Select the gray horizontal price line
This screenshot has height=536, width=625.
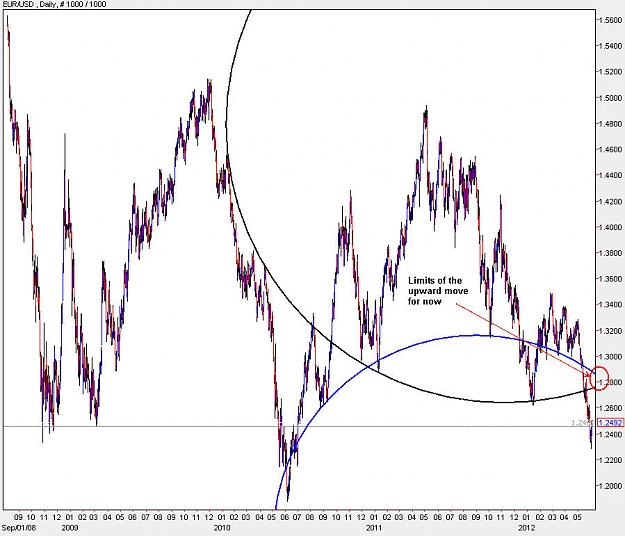(x=299, y=426)
